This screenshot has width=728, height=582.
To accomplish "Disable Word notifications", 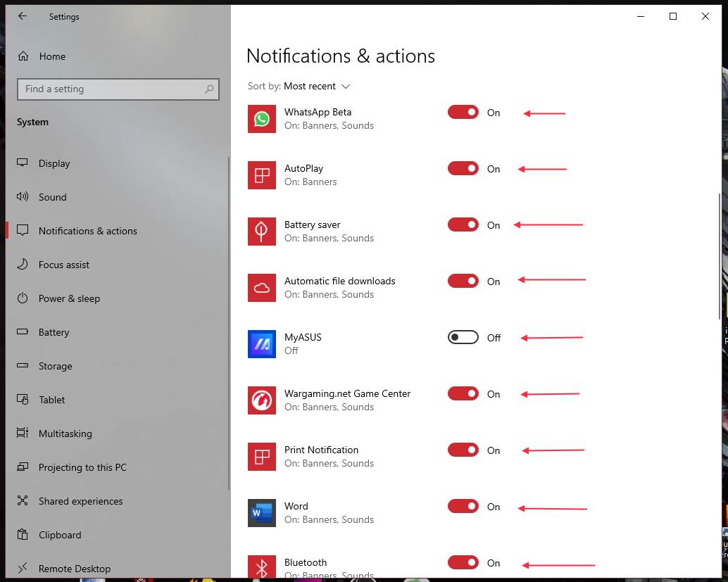I will point(463,506).
